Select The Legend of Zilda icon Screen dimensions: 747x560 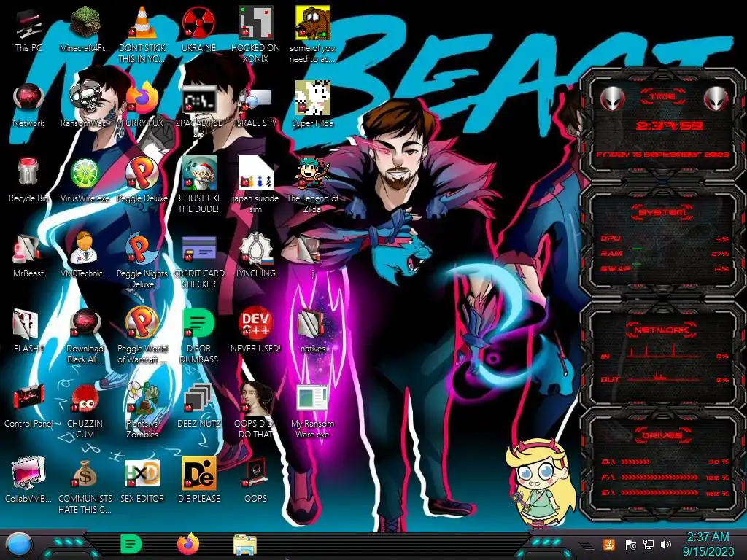312,174
